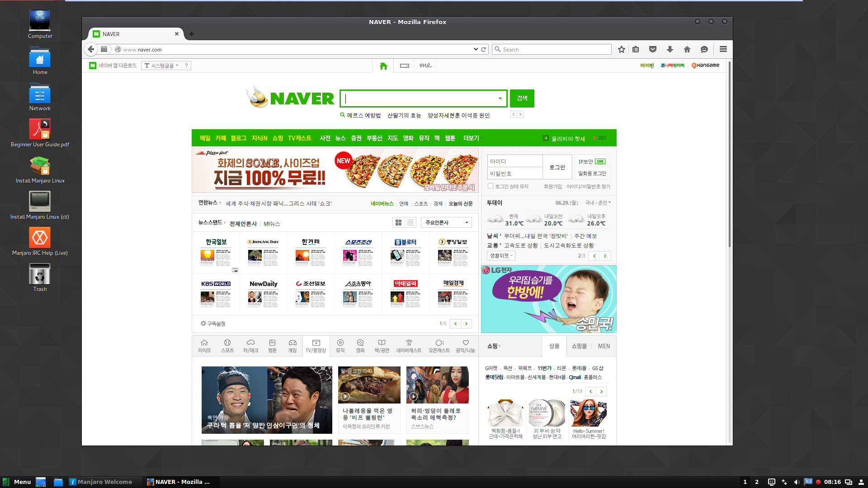Click the next weather widget page arrow
Viewport: 868px width, 488px height.
tap(605, 256)
